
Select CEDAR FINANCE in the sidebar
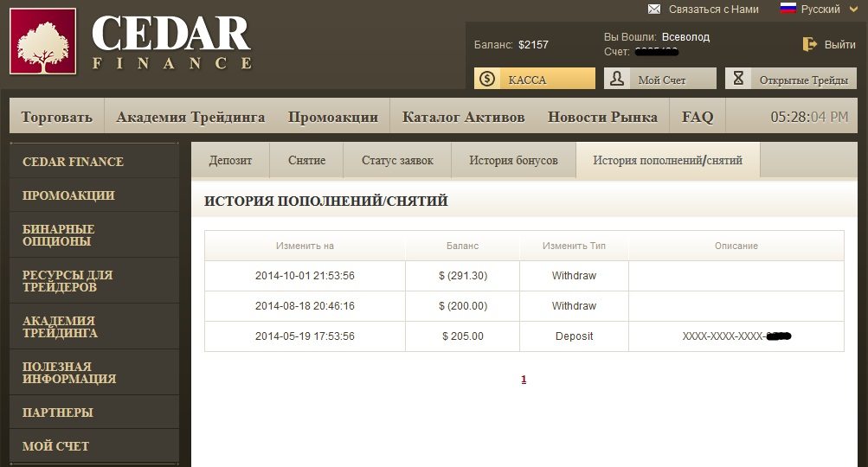(94, 162)
